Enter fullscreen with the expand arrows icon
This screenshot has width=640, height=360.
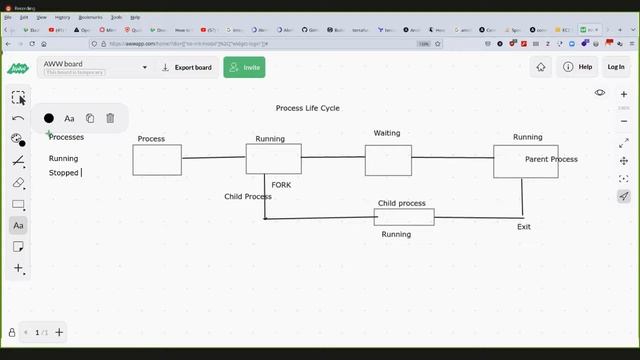[x=624, y=143]
